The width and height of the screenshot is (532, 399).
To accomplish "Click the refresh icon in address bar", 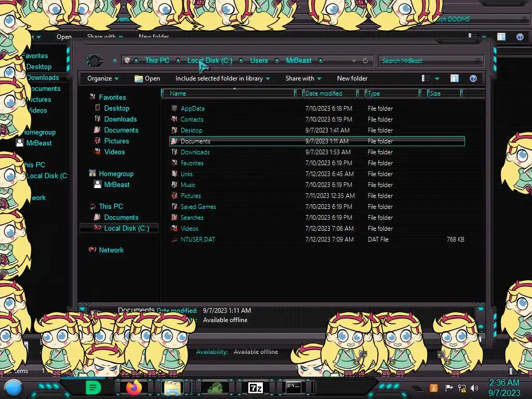I will pos(365,60).
